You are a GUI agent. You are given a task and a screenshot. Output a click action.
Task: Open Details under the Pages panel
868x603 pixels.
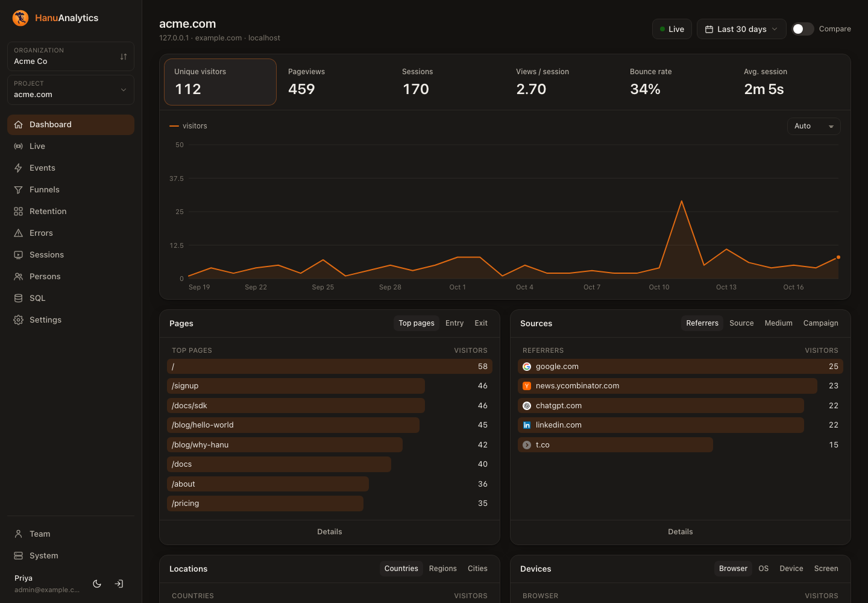330,532
